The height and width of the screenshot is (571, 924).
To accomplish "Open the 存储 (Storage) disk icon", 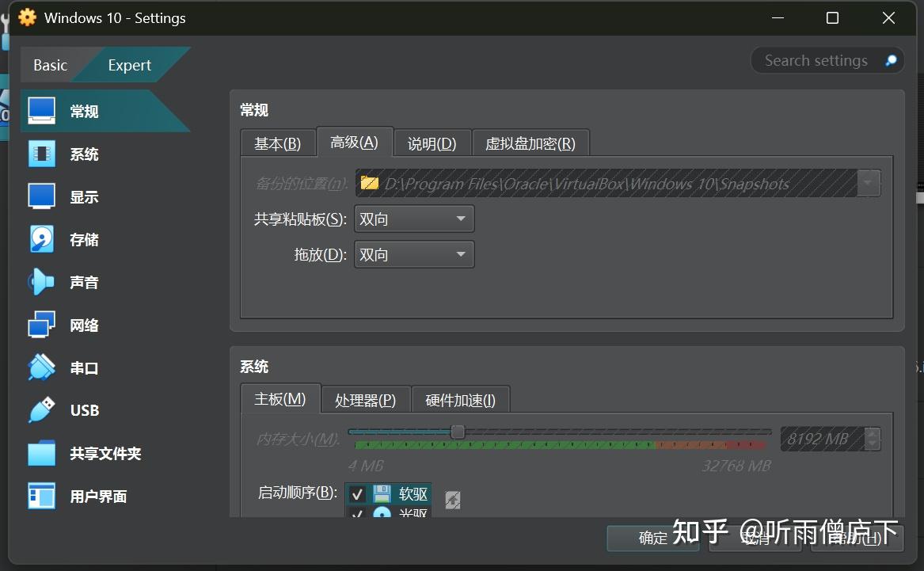I will (x=42, y=239).
